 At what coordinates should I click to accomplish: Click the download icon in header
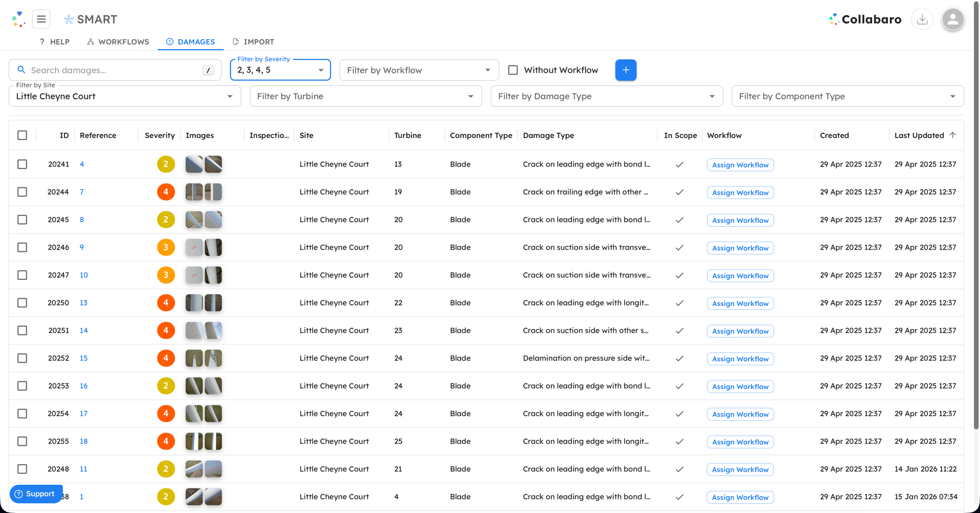[922, 19]
